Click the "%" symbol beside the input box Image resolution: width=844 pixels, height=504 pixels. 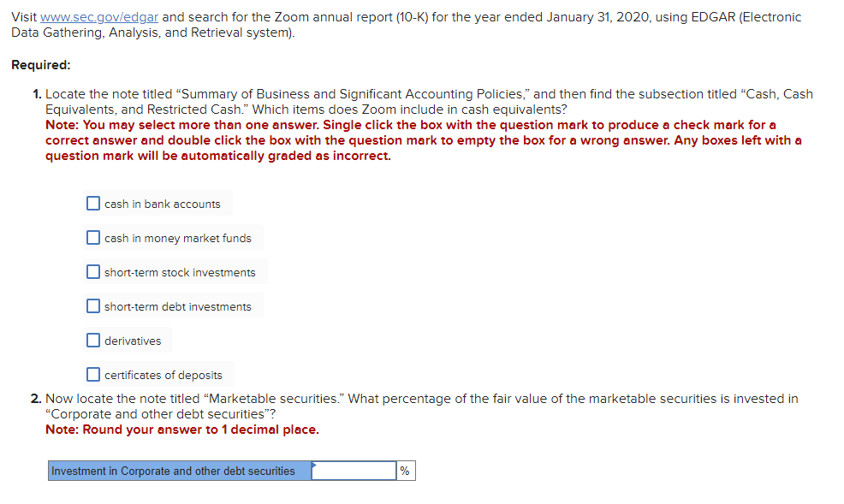pos(405,470)
